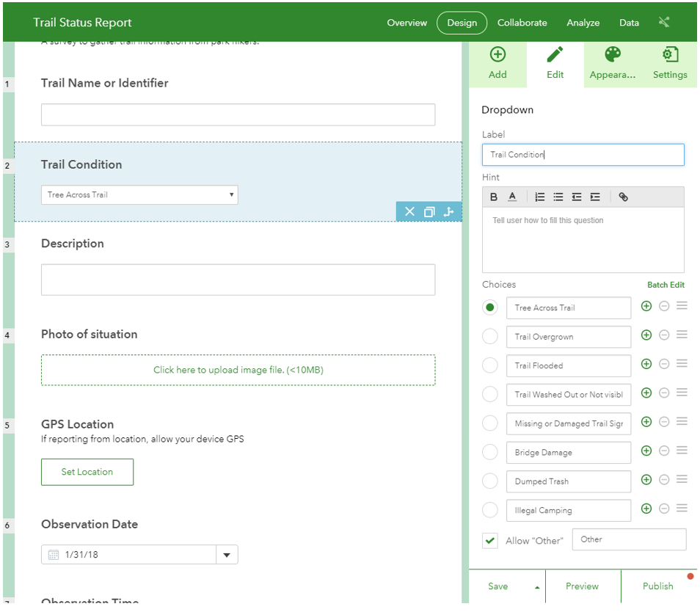Open the Trail Condition dropdown in the form

[139, 194]
